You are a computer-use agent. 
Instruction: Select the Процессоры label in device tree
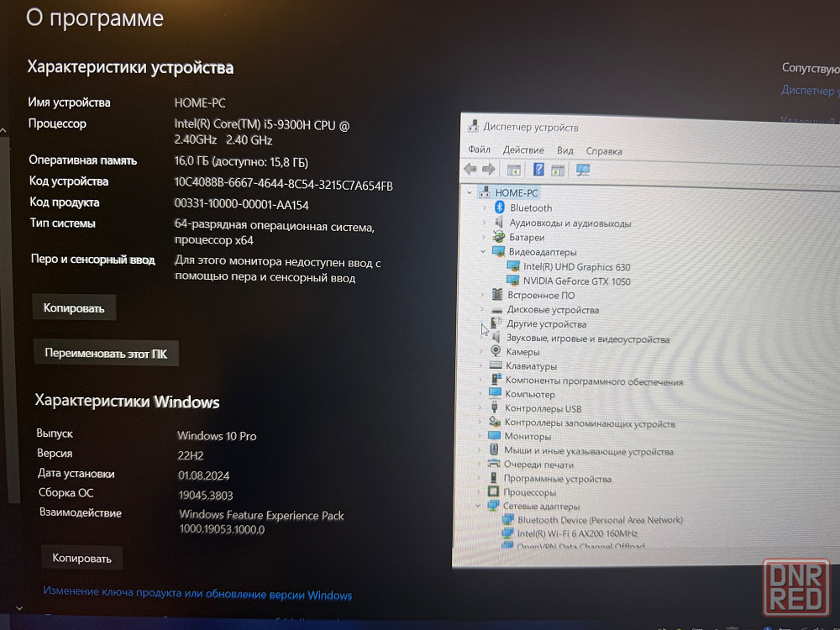[529, 491]
